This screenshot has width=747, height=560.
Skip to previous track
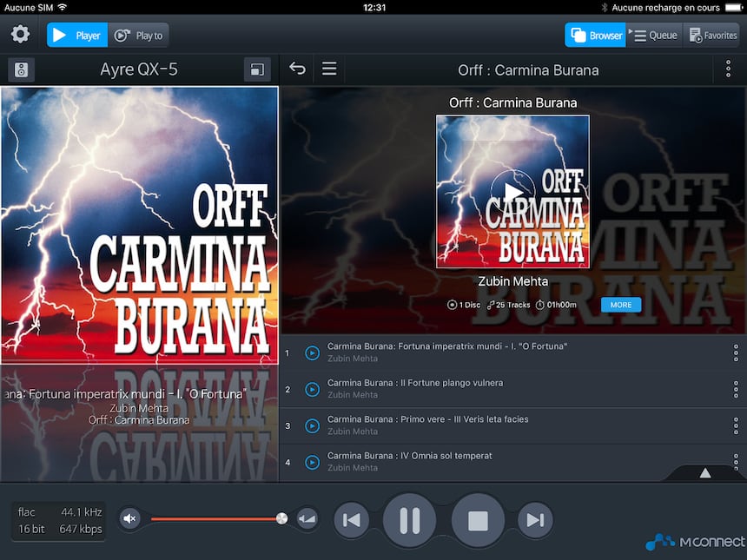352,520
